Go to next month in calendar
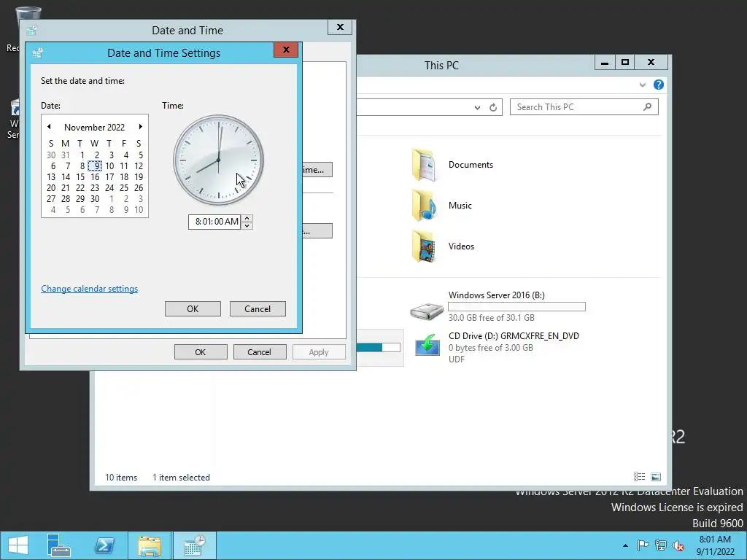Viewport: 747px width, 560px height. (x=141, y=127)
